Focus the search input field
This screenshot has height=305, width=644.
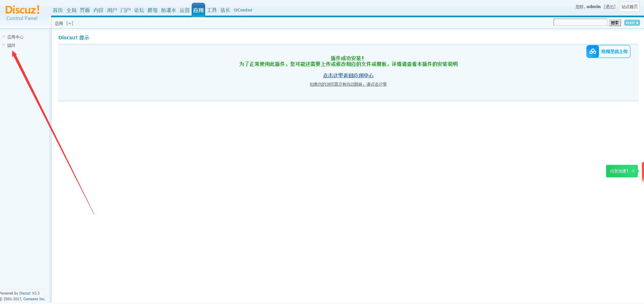[580, 22]
